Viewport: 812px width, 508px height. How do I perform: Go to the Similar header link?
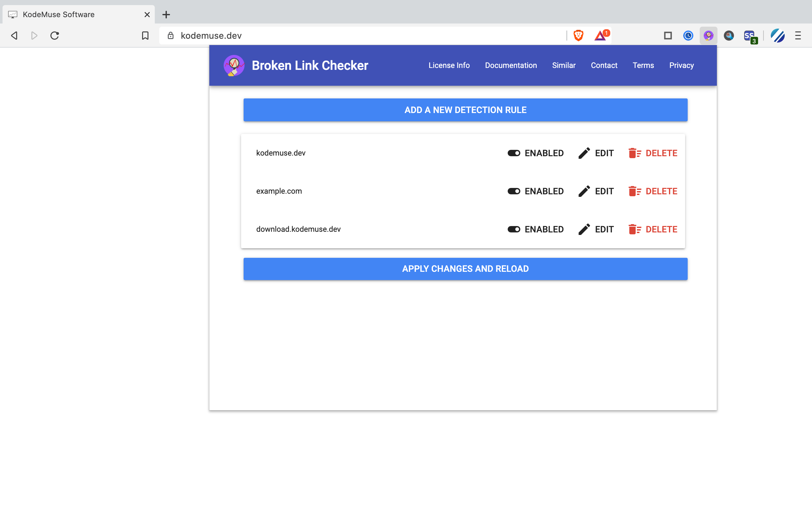[564, 65]
